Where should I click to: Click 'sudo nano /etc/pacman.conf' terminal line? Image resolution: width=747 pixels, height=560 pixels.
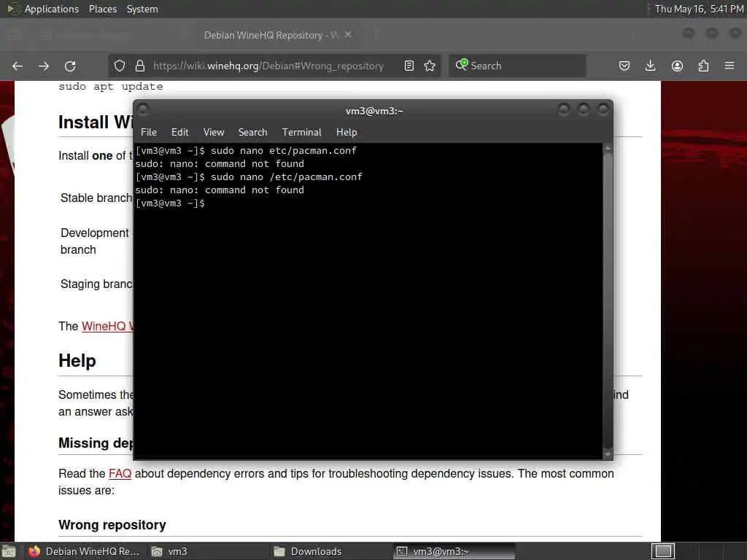click(x=286, y=177)
